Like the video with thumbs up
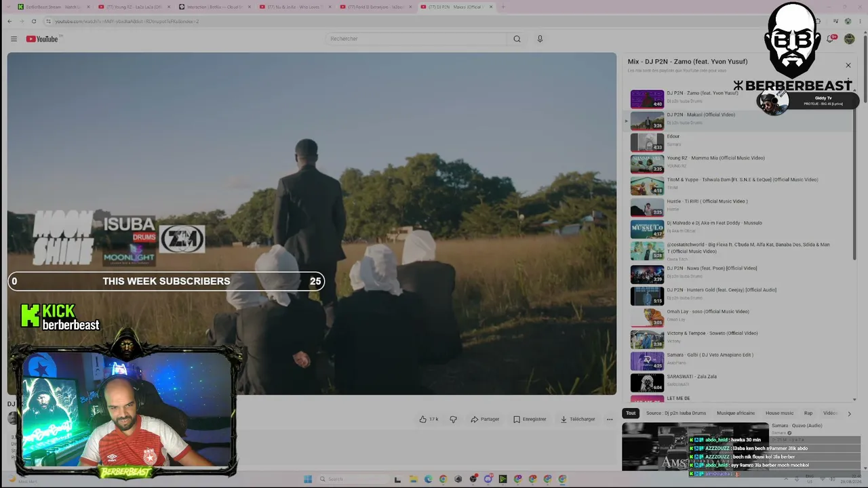The height and width of the screenshot is (488, 868). [x=429, y=419]
